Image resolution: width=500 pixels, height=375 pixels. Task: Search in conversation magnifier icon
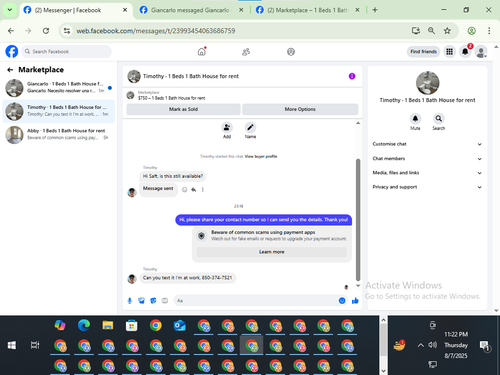pos(439,119)
